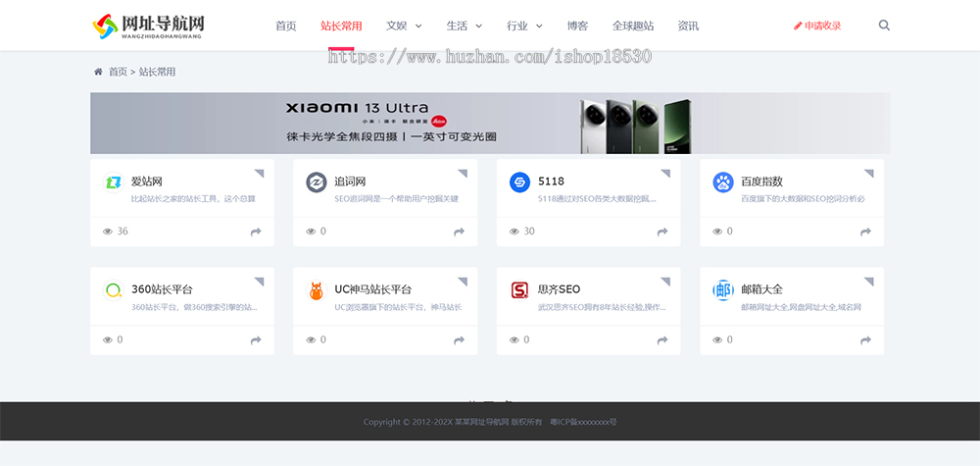Click the home icon in the breadcrumb
Viewport: 980px width, 466px height.
coord(98,72)
